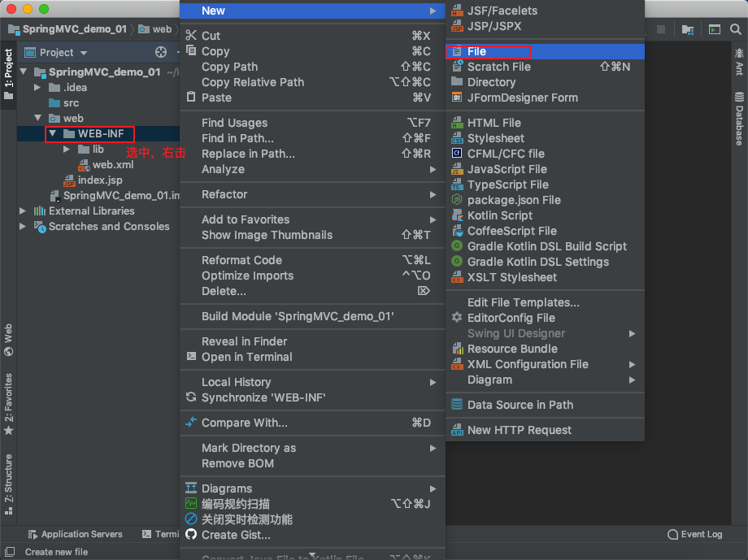Screen dimensions: 748x560
Task: Click the Open in Terminal icon
Action: point(191,356)
